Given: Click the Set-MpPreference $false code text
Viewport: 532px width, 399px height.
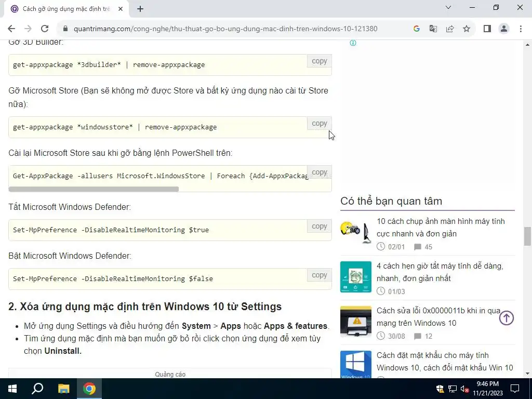Looking at the screenshot, I should pos(113,279).
